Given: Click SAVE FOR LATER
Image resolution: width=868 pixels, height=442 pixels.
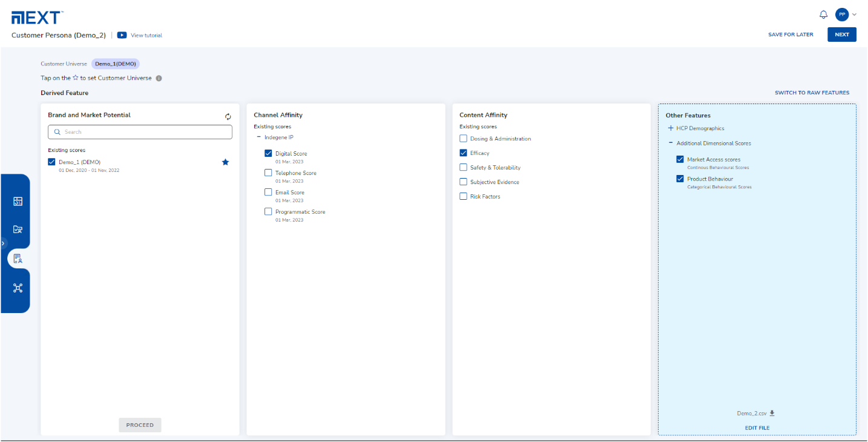Looking at the screenshot, I should pyautogui.click(x=791, y=35).
